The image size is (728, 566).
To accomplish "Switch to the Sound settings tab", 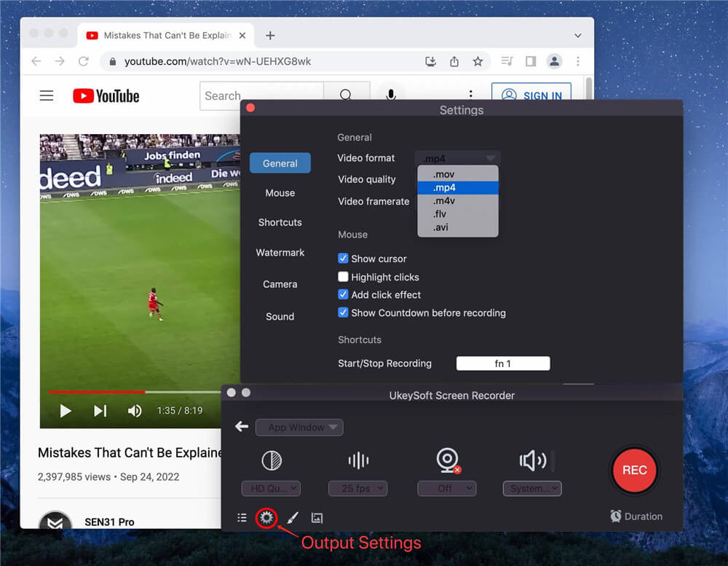I will click(280, 316).
